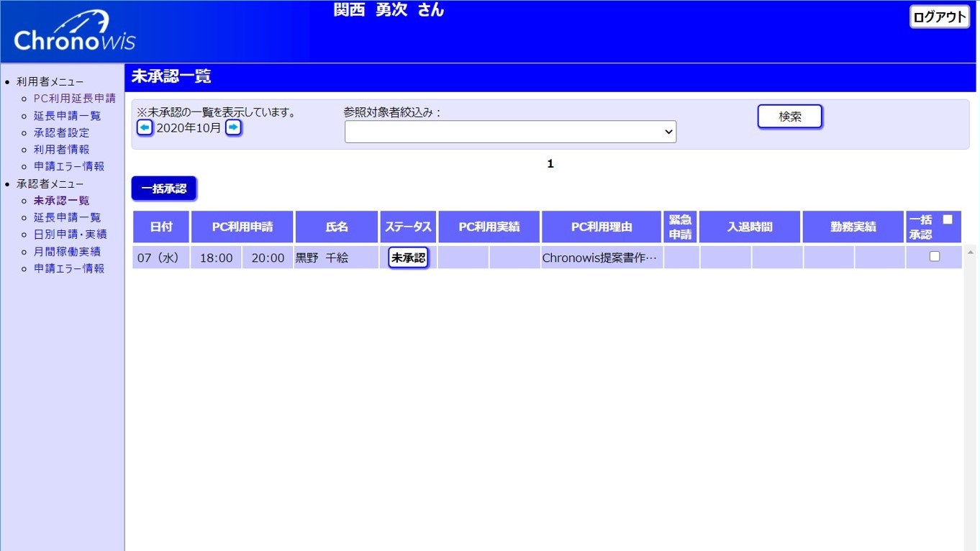Click the 未承認 status button
The width and height of the screenshot is (980, 551).
point(408,258)
